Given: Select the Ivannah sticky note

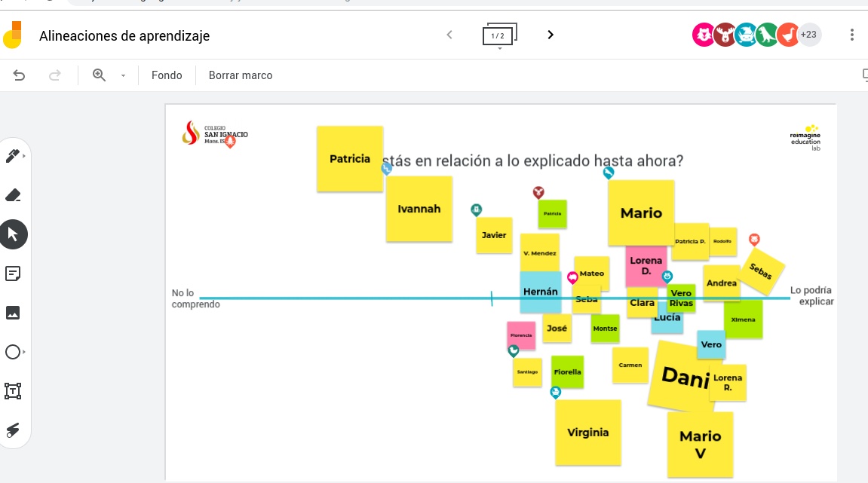Looking at the screenshot, I should 419,209.
